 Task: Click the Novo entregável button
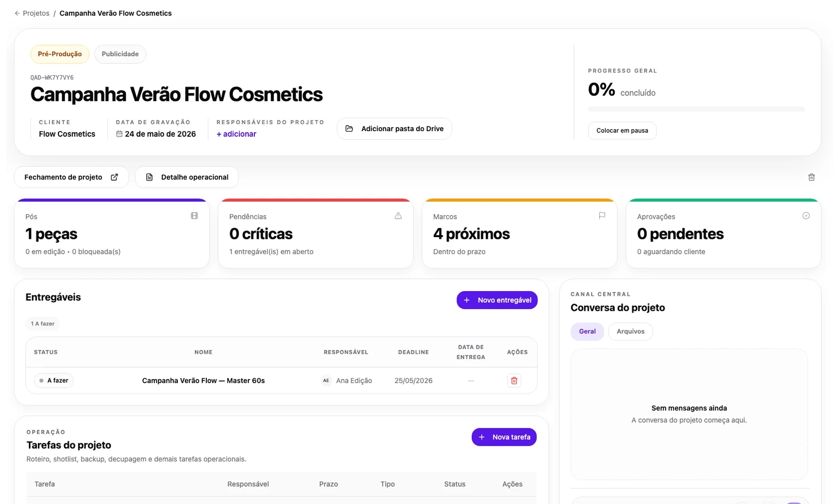(497, 300)
